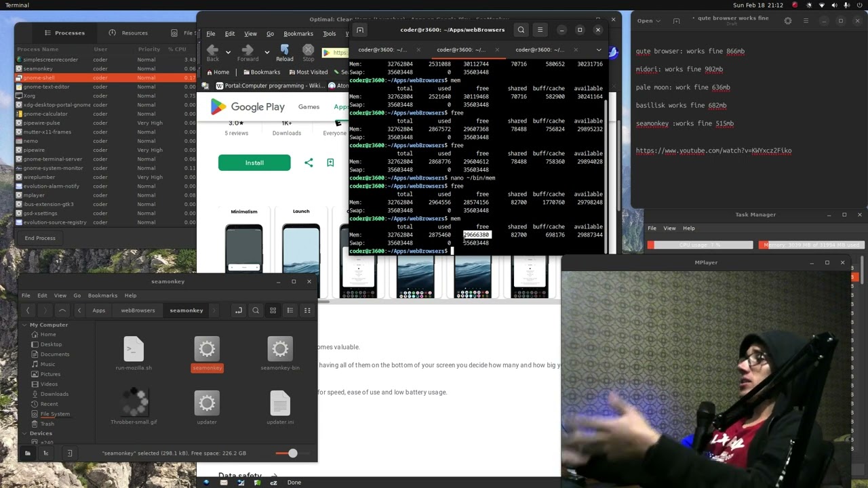The image size is (868, 488).
Task: Open SeaMonkey Forward history dropdown
Action: (x=267, y=52)
